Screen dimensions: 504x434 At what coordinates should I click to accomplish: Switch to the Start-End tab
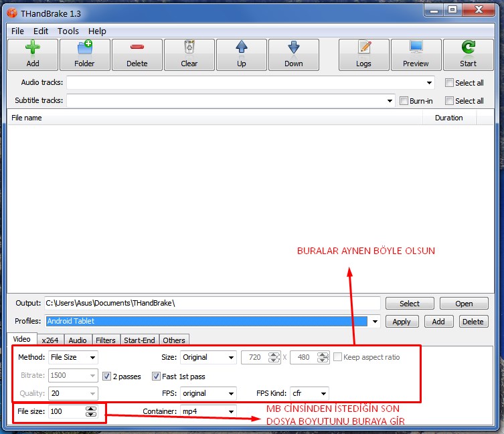[x=139, y=340]
